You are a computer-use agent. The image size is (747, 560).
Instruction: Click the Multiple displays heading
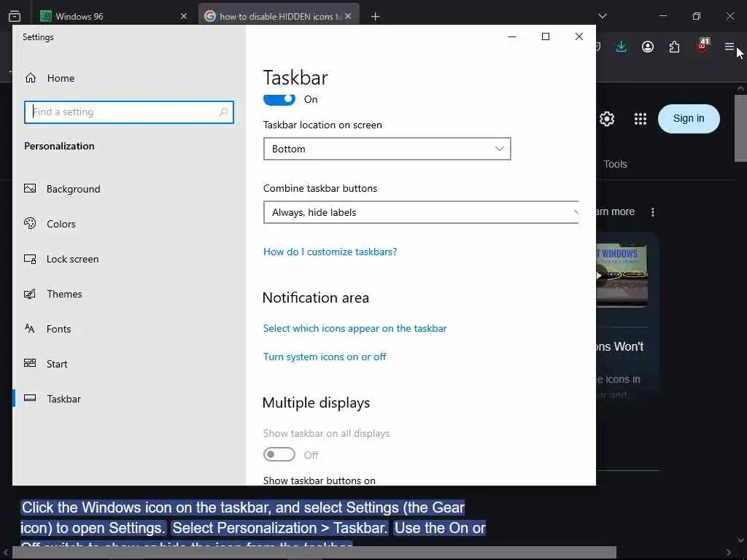point(317,402)
